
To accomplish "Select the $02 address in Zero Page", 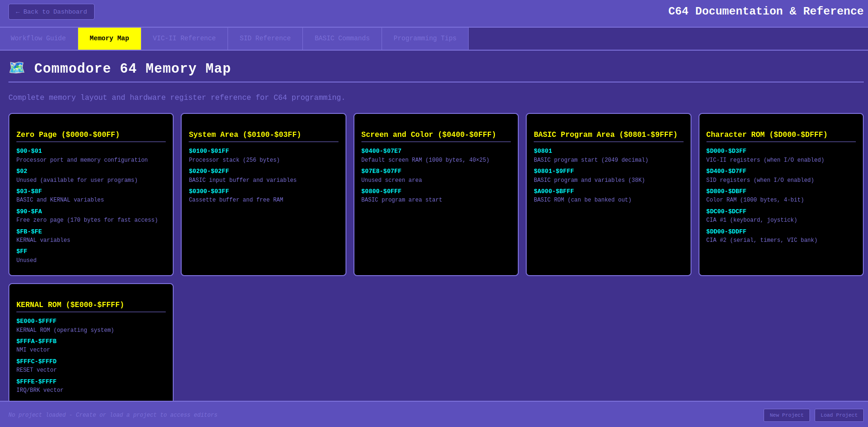I will (x=22, y=171).
